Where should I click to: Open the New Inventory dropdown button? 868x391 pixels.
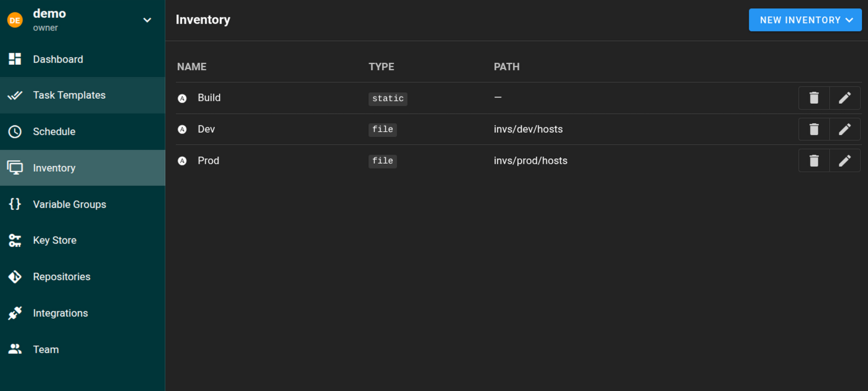(x=805, y=20)
